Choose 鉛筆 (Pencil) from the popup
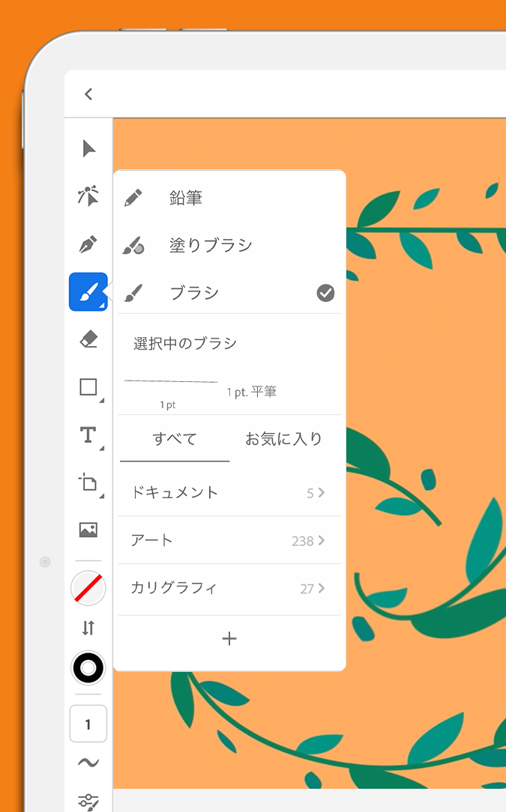The width and height of the screenshot is (506, 812). coord(229,198)
